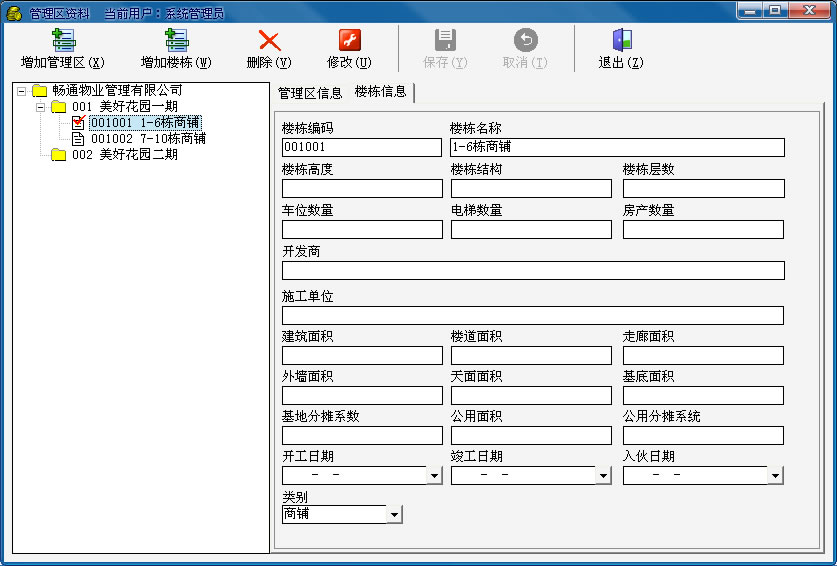The image size is (837, 566).
Task: Click the 退出 door icon
Action: [x=622, y=40]
